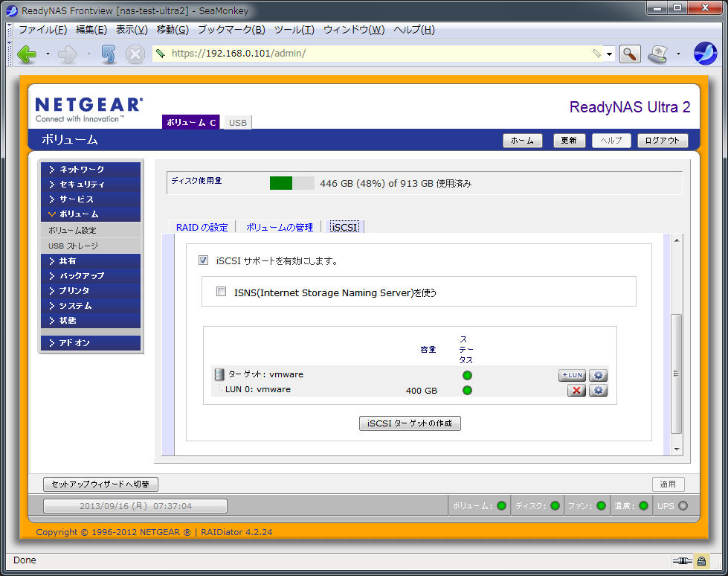
Task: Reload the page with the blue reload icon
Action: [x=109, y=54]
